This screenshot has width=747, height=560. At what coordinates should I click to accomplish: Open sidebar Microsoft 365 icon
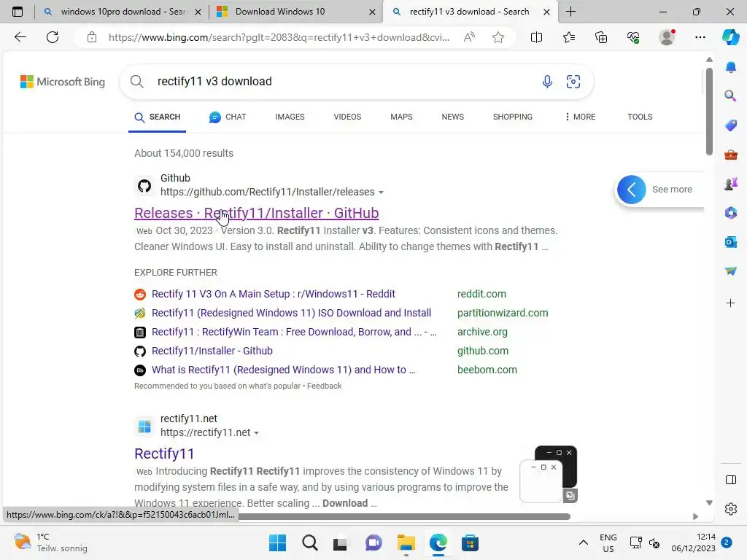click(730, 213)
